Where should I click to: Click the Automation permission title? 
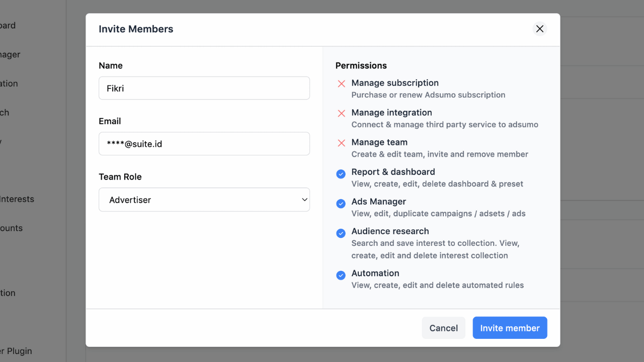click(x=375, y=273)
